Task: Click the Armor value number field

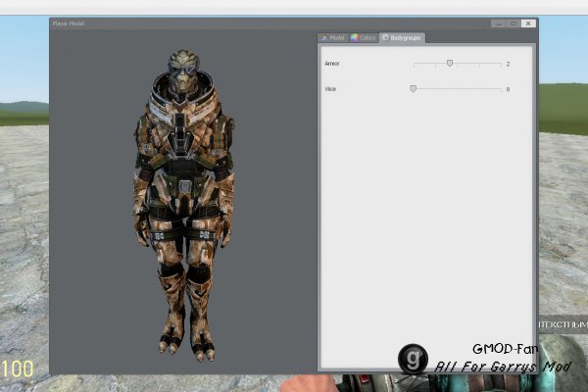Action: (508, 64)
